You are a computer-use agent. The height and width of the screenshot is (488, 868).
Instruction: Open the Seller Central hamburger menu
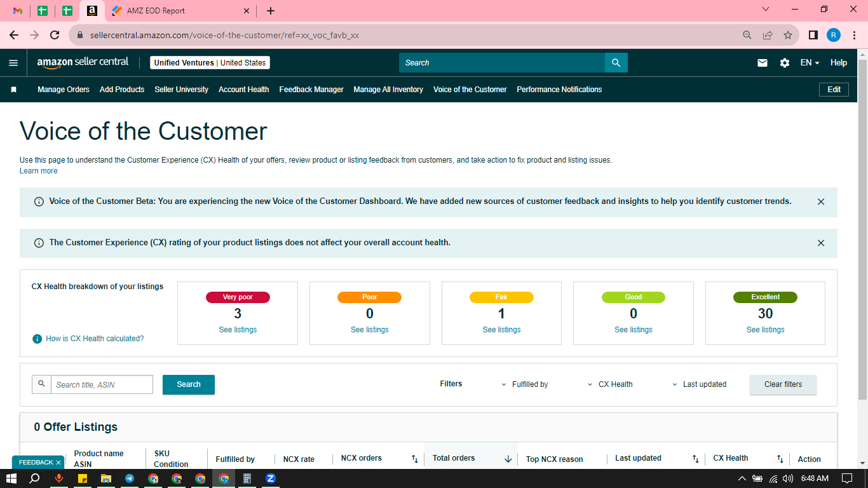[x=13, y=63]
